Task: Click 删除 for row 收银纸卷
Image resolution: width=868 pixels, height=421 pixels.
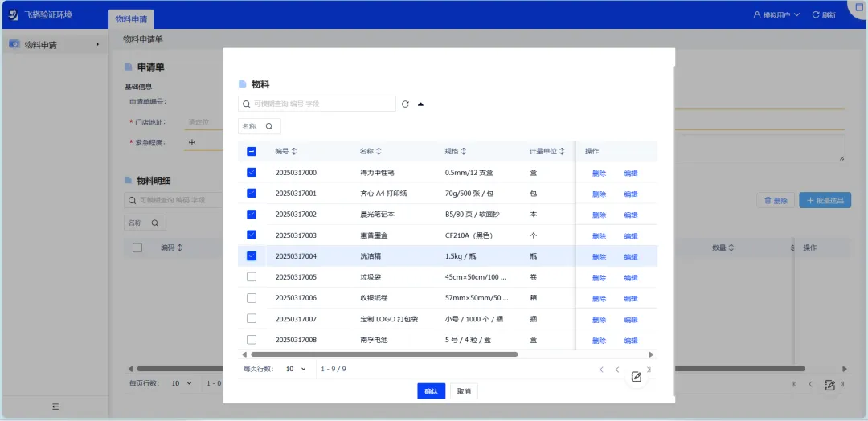Action: click(x=599, y=299)
